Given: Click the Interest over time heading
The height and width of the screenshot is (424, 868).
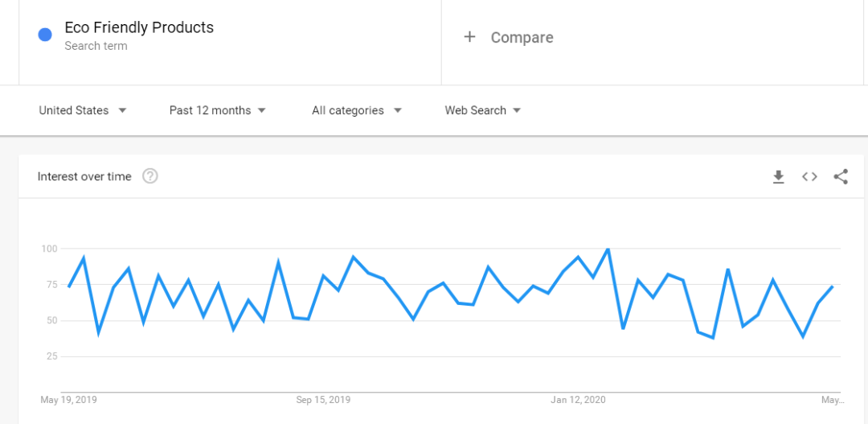Looking at the screenshot, I should pyautogui.click(x=84, y=176).
